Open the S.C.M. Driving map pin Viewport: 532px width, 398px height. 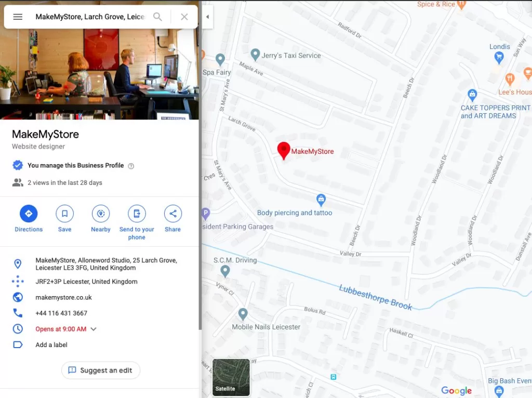click(225, 271)
